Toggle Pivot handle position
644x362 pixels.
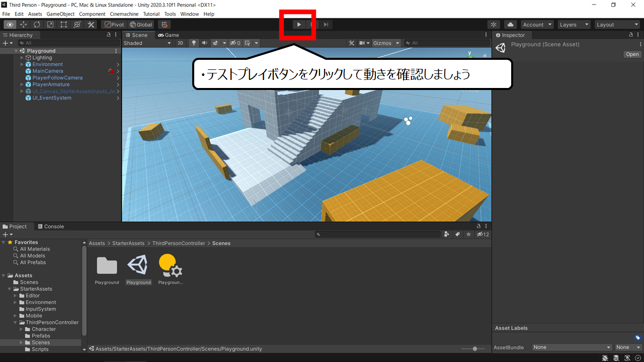114,25
